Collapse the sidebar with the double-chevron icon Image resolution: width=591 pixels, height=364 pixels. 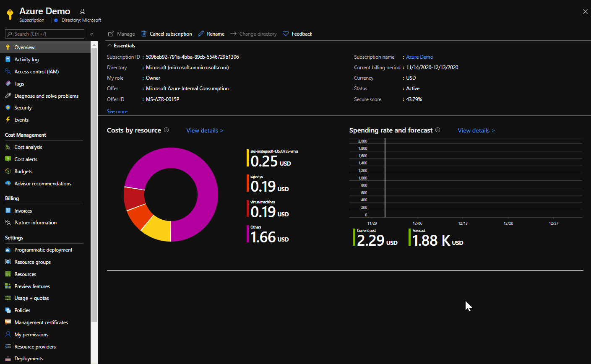tap(91, 34)
